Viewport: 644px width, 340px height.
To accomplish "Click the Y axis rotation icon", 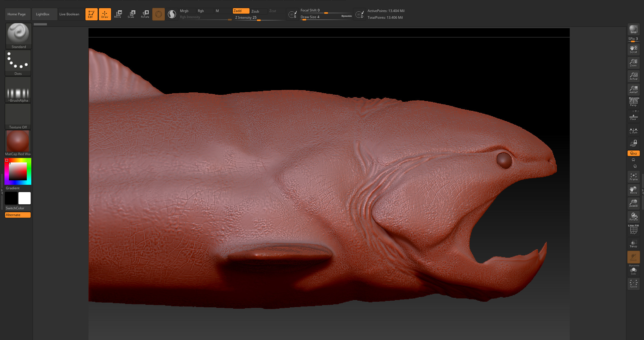I will point(633,160).
